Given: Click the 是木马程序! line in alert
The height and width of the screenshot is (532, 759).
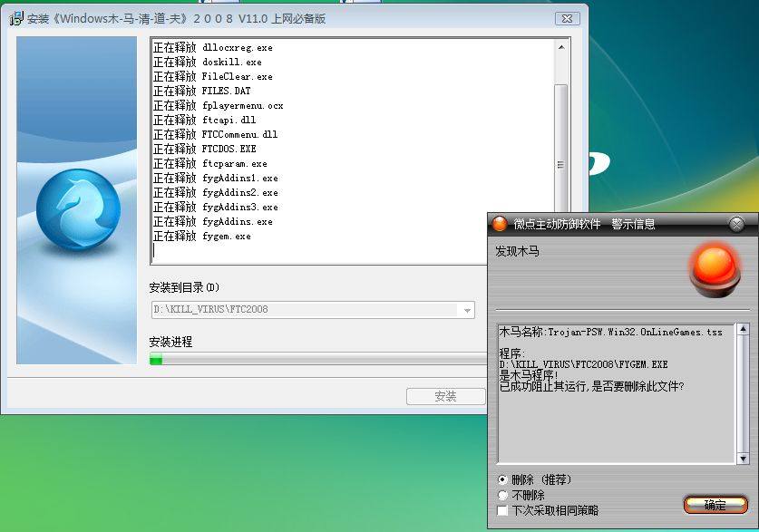Looking at the screenshot, I should click(529, 375).
